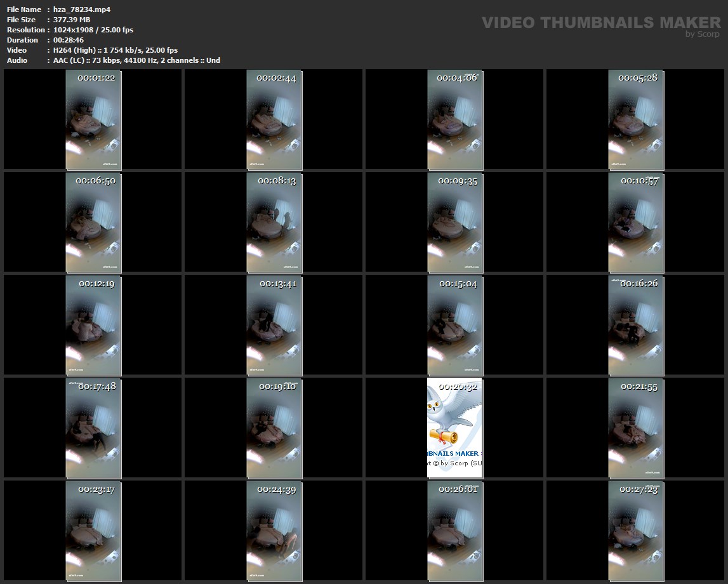The height and width of the screenshot is (584, 728).
Task: Select the frame at 00:21:55
Action: (x=636, y=428)
